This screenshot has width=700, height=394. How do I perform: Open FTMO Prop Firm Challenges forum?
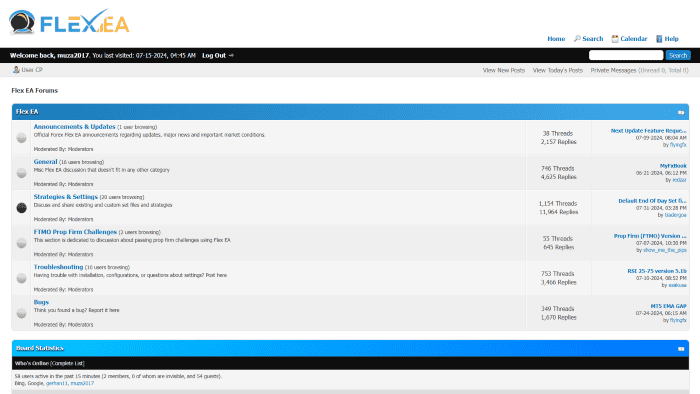pos(75,232)
